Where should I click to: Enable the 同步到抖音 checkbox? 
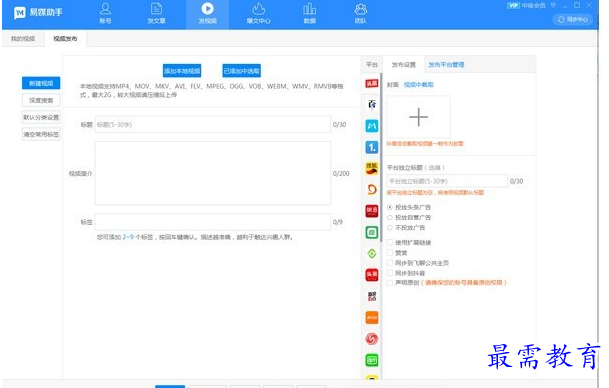390,273
